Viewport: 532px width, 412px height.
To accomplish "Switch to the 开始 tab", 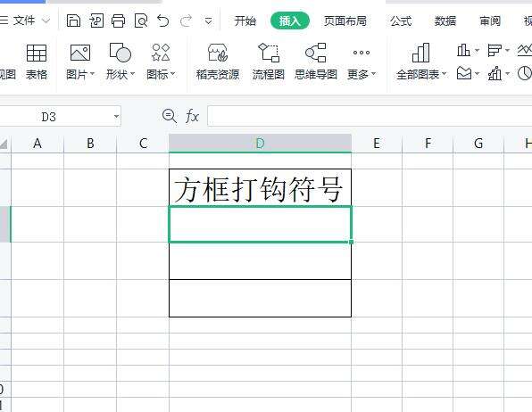I will click(245, 21).
